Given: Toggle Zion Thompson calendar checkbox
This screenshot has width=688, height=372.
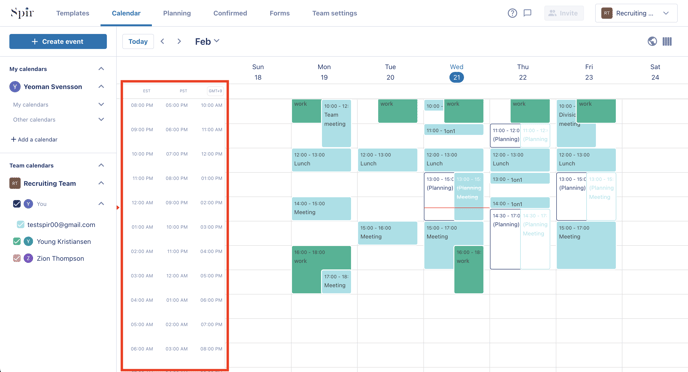Looking at the screenshot, I should (x=17, y=258).
